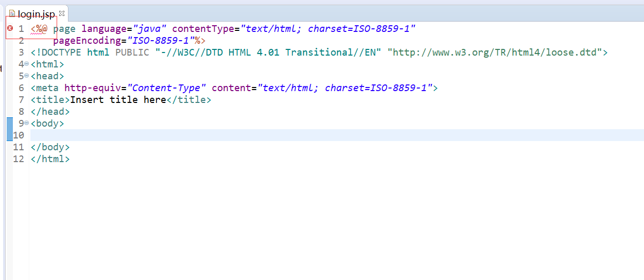Viewport: 644px width, 280px height.
Task: Click the closing </title> tag
Action: (189, 100)
